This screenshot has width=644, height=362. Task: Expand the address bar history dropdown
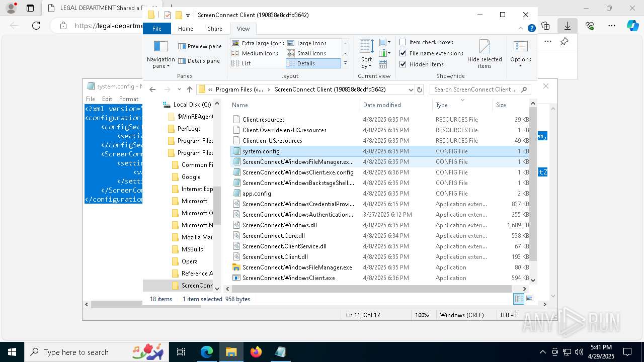point(411,89)
